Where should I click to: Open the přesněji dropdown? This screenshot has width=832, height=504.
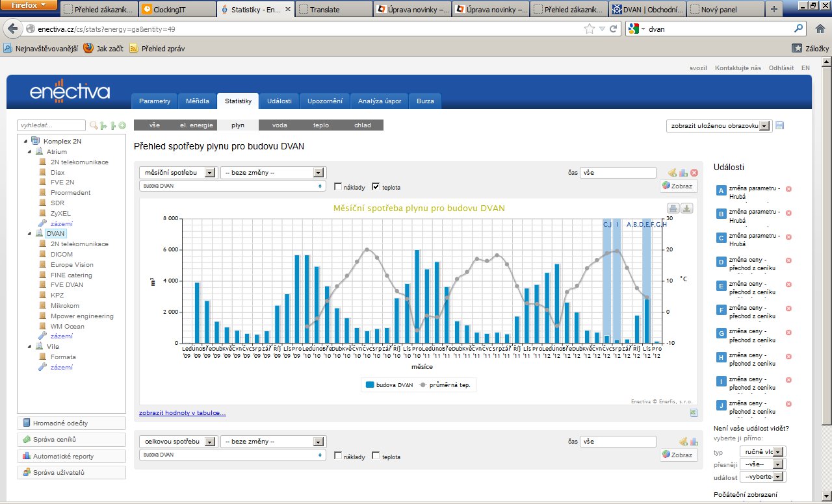point(763,464)
